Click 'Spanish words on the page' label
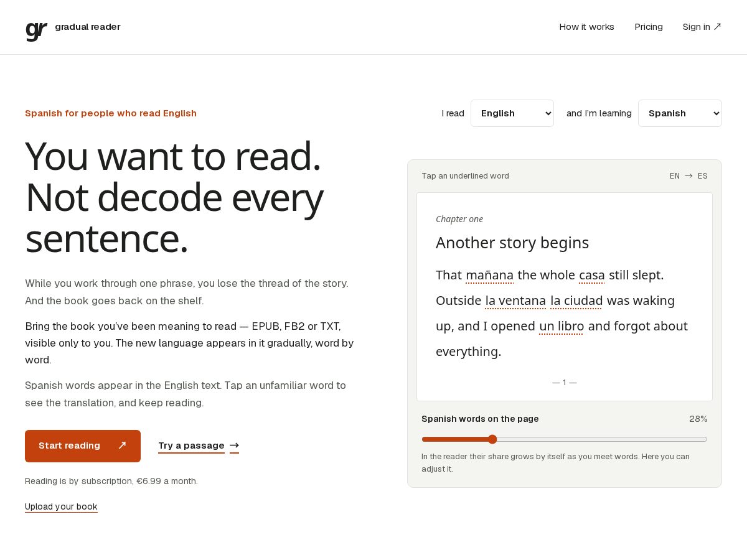747x560 pixels. pyautogui.click(x=480, y=419)
